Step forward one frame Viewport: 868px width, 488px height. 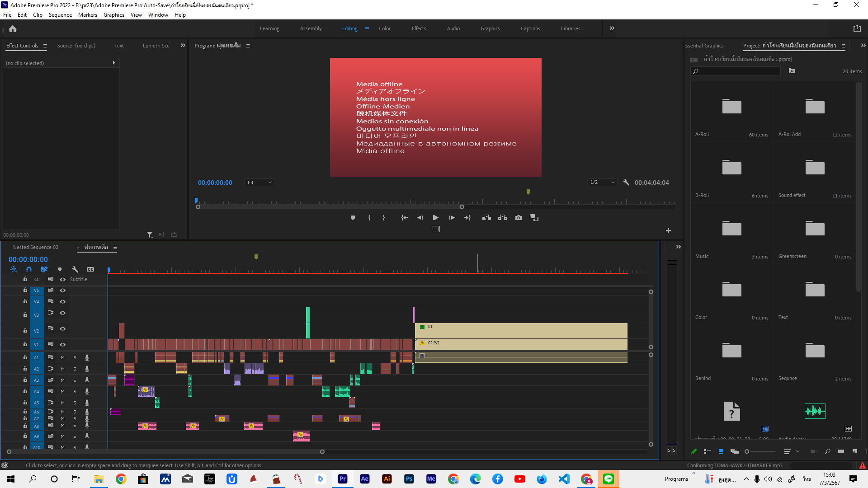(x=452, y=218)
